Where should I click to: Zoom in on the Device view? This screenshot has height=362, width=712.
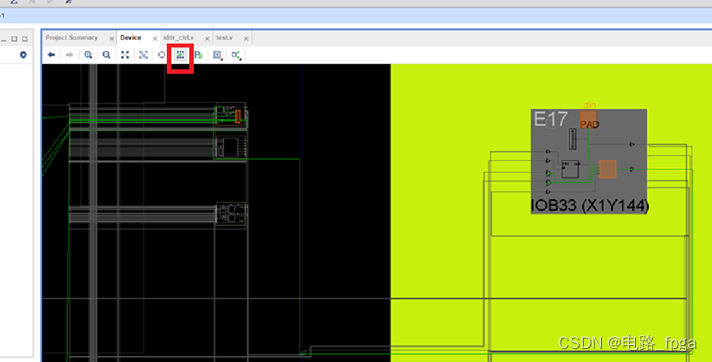point(88,55)
